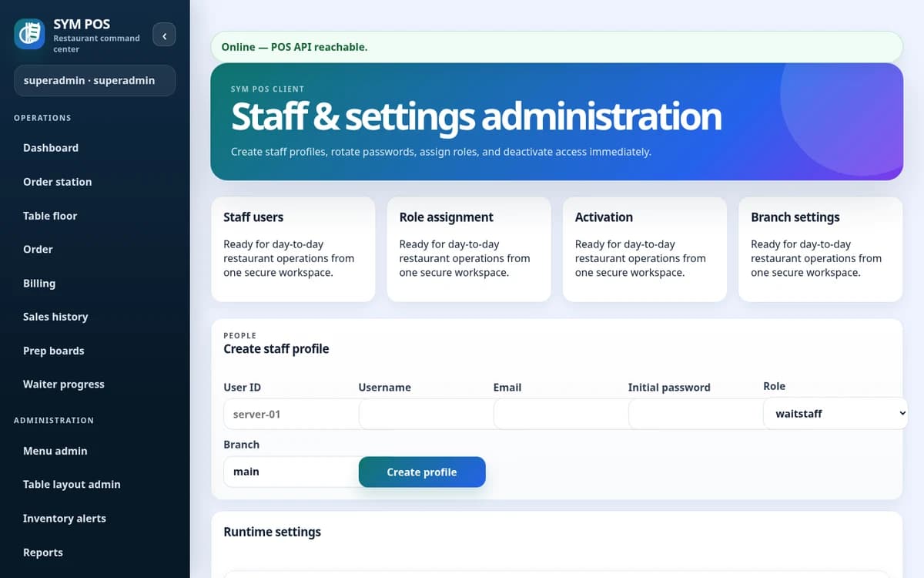Click the Activation card
Image resolution: width=924 pixels, height=578 pixels.
(644, 249)
